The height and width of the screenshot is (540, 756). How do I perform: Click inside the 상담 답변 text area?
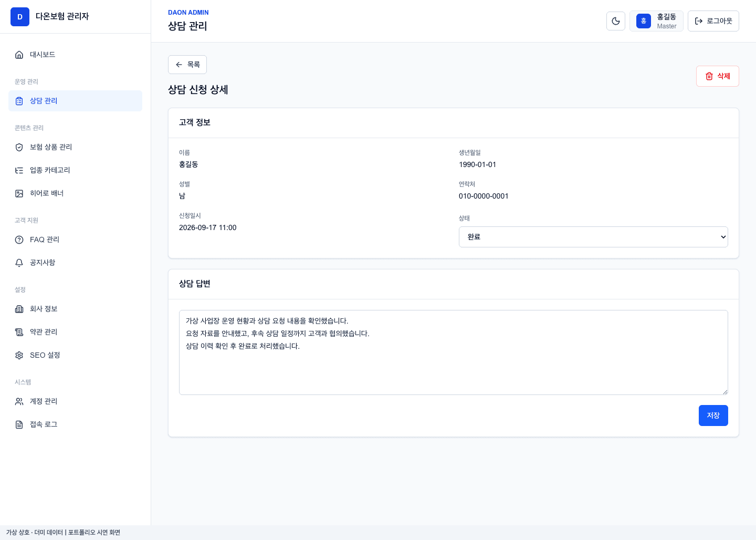click(x=453, y=352)
